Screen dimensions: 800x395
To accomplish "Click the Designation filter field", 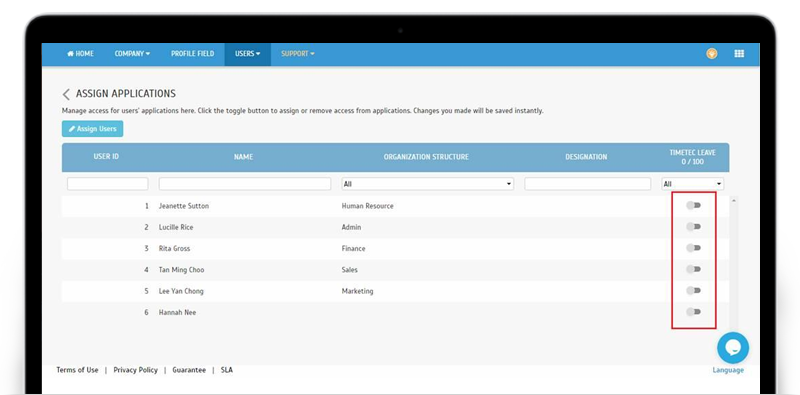I will (x=588, y=184).
